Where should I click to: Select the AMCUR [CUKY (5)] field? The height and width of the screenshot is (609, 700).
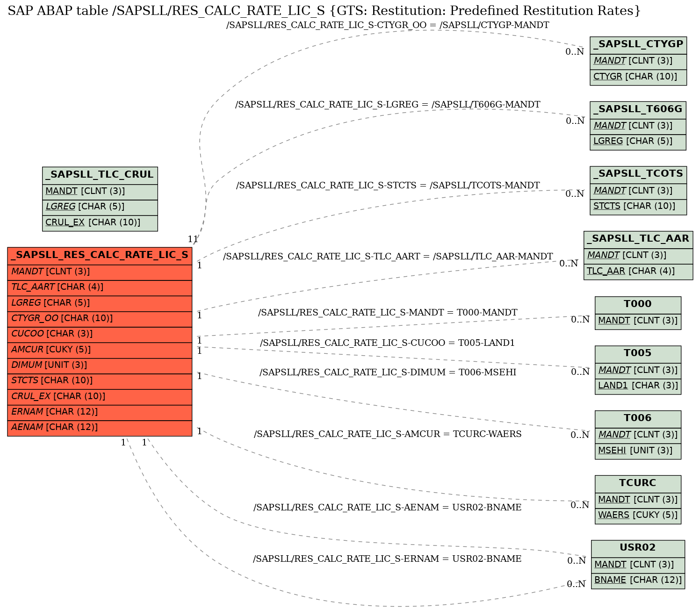coord(100,350)
